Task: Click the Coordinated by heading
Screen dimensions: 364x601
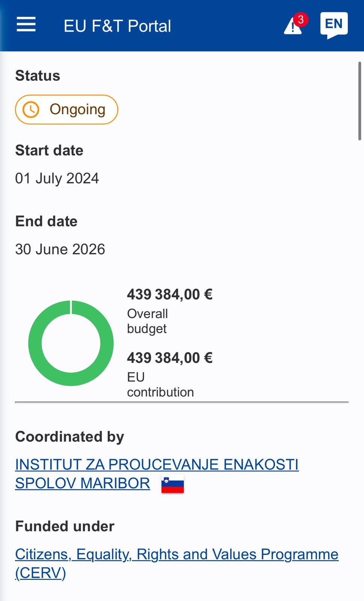Action: (x=69, y=437)
